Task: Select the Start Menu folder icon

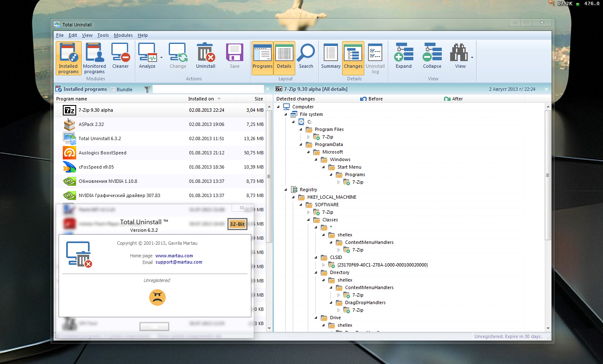Action: (x=332, y=167)
